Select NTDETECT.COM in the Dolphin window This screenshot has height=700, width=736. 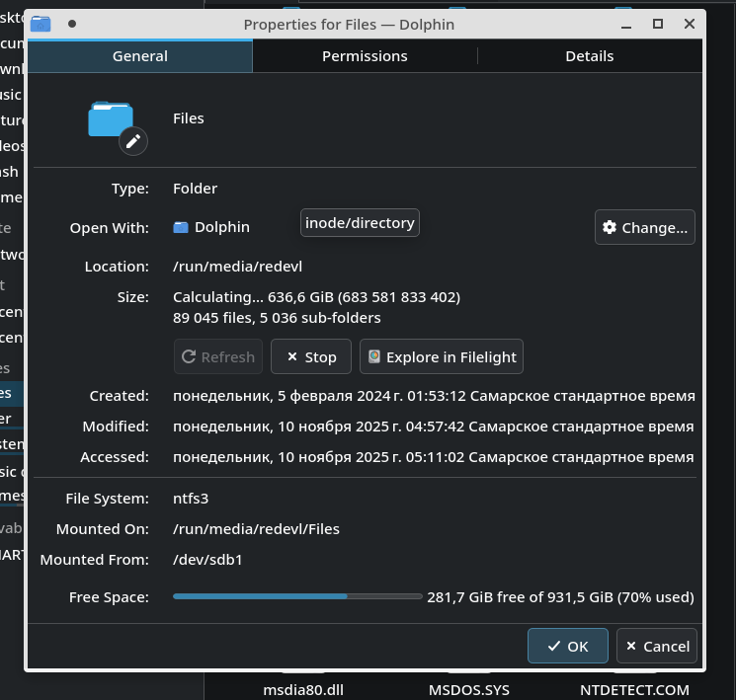pos(634,690)
